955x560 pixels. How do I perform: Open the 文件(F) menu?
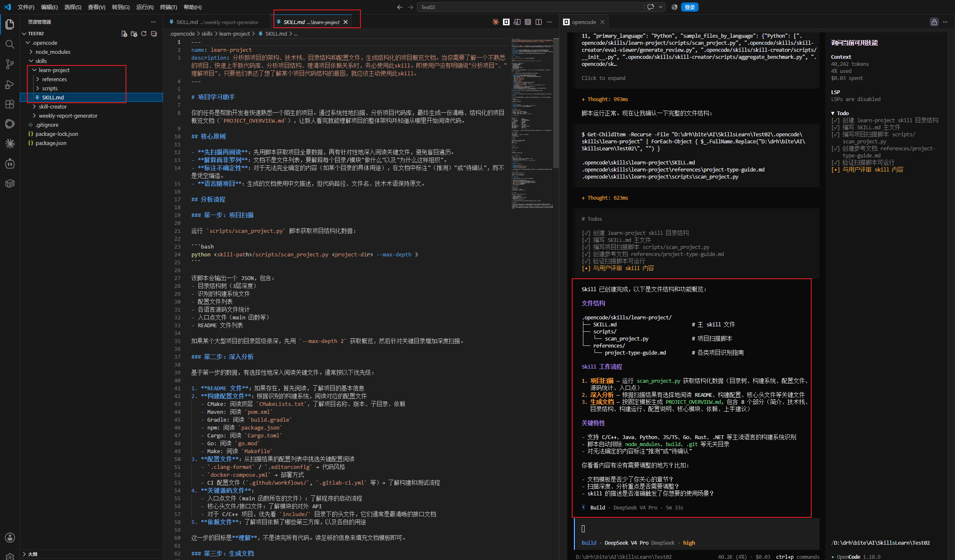point(26,7)
